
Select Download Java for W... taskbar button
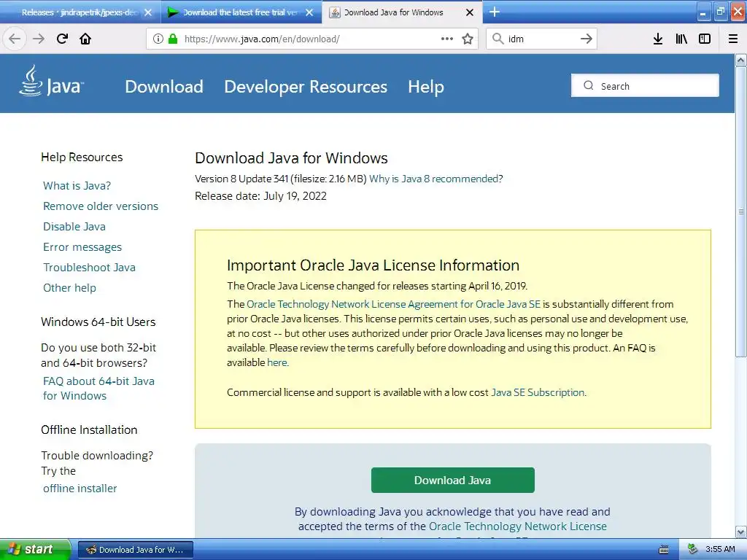[x=135, y=550]
